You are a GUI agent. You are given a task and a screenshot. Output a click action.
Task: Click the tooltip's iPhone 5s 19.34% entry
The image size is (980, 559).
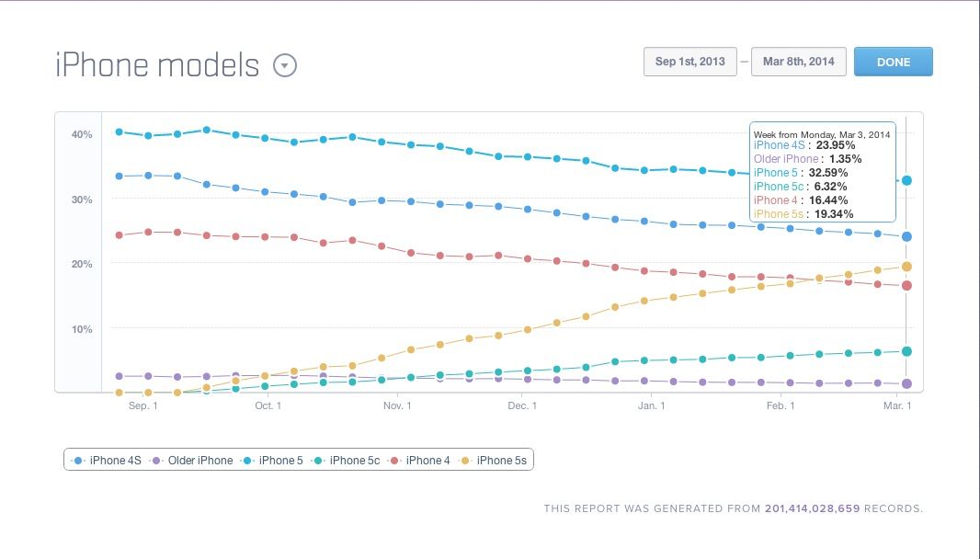coord(800,213)
